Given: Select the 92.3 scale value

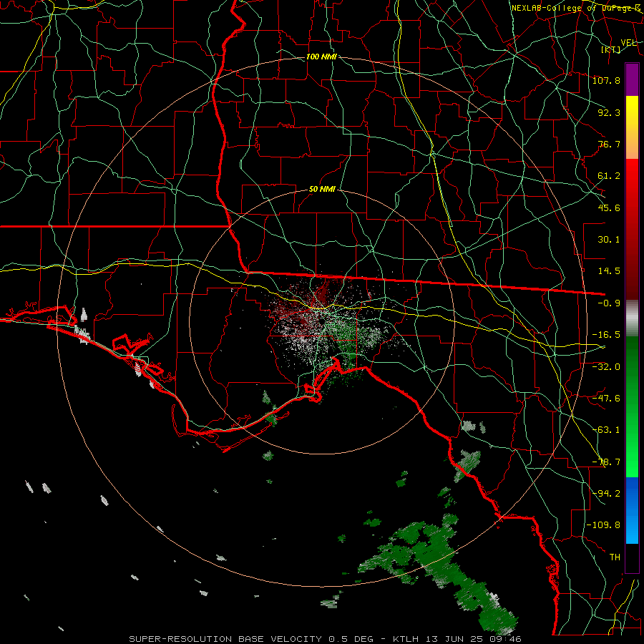Looking at the screenshot, I should click(x=609, y=112).
